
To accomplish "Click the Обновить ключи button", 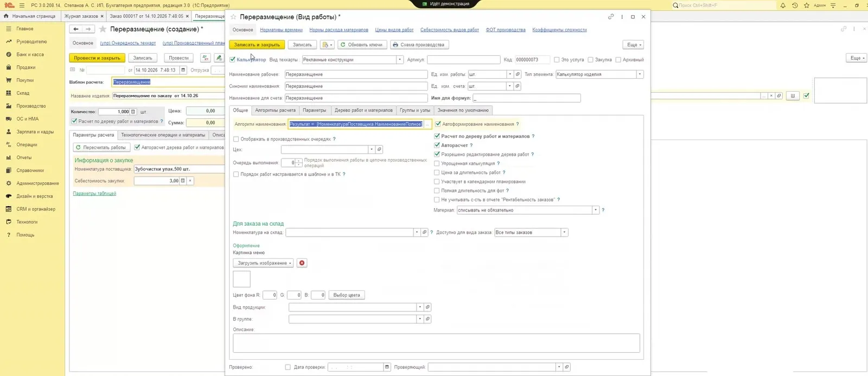I will click(362, 45).
